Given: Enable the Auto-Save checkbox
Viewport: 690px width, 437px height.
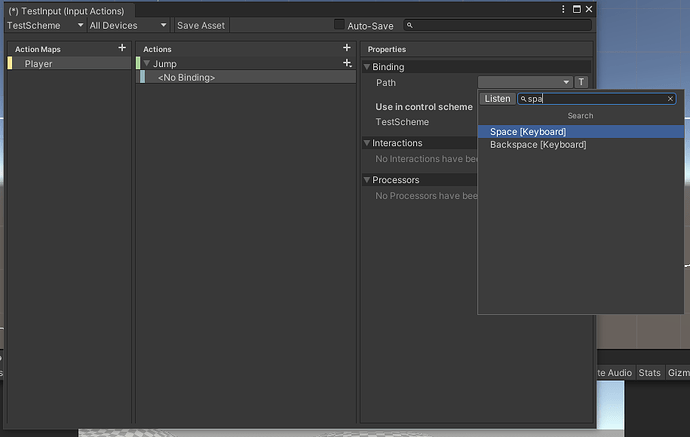Looking at the screenshot, I should pos(339,25).
